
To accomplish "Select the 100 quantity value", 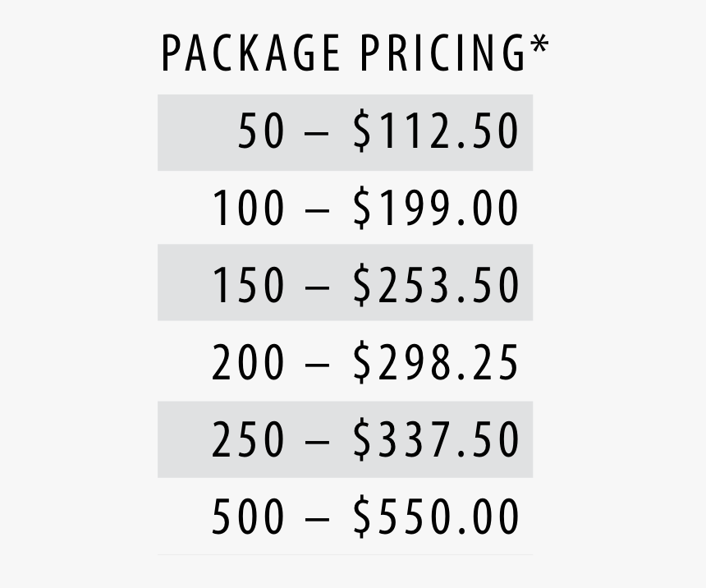I will point(249,209).
